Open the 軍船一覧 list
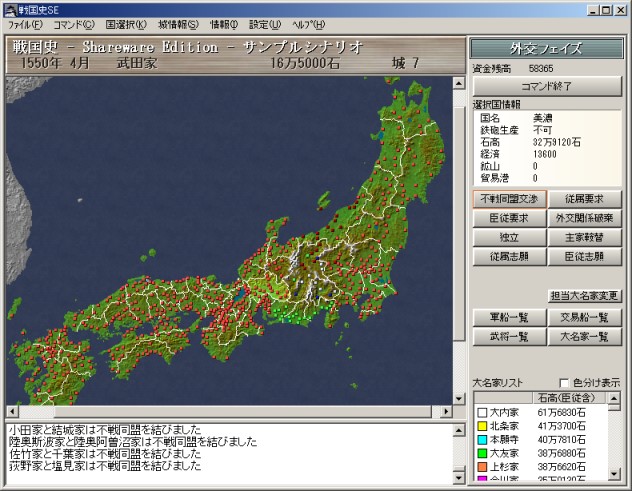The height and width of the screenshot is (491, 632). (x=509, y=318)
